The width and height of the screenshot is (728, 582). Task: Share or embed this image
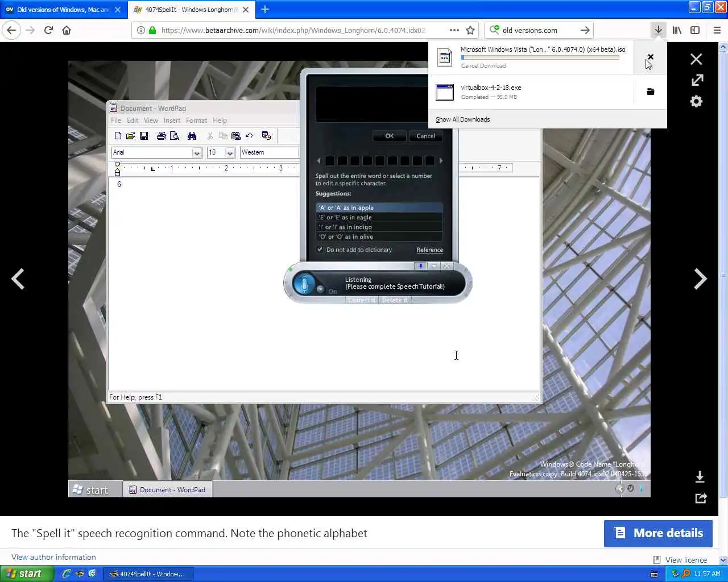701,498
